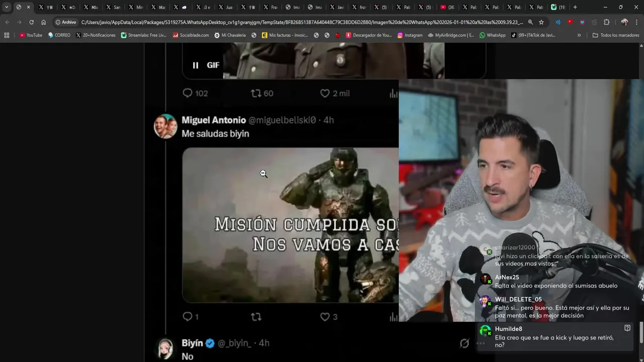Click 'Me saludas biyin' tweet text
The height and width of the screenshot is (362, 644).
pyautogui.click(x=215, y=134)
